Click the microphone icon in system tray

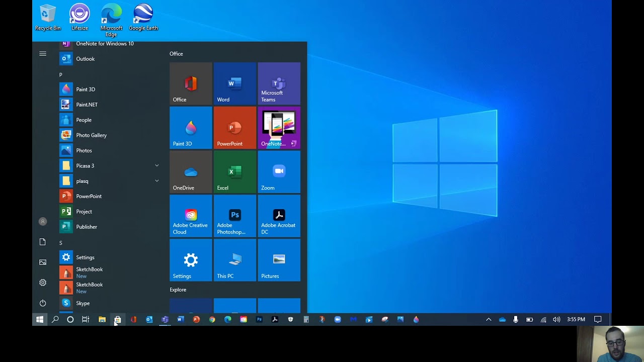click(x=516, y=319)
